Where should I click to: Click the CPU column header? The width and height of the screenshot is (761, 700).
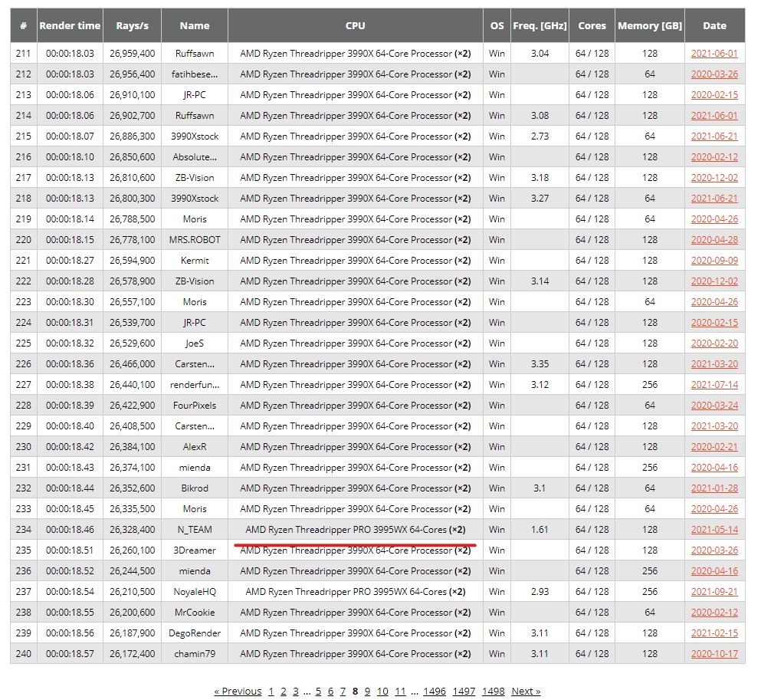(x=356, y=26)
